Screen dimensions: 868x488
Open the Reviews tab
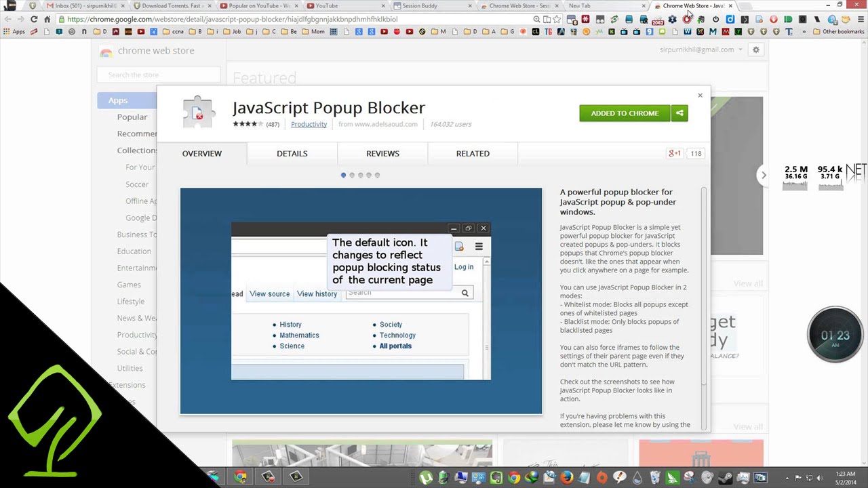pos(383,153)
